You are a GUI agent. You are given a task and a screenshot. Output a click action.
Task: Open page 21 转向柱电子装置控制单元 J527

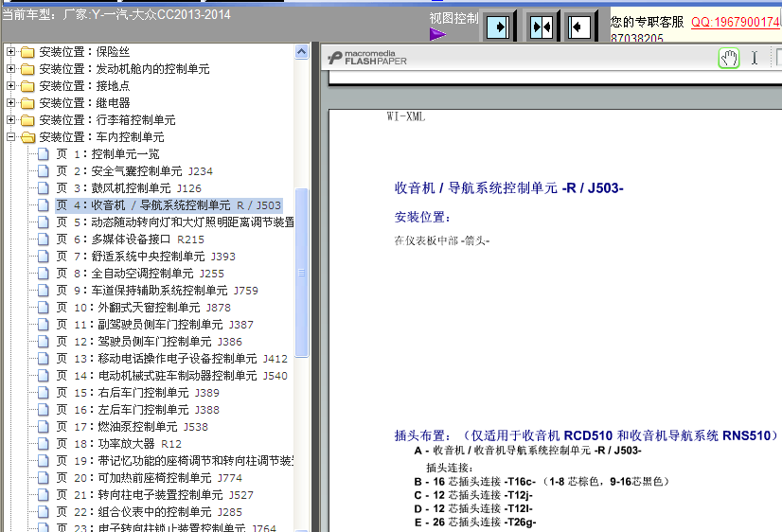click(154, 494)
